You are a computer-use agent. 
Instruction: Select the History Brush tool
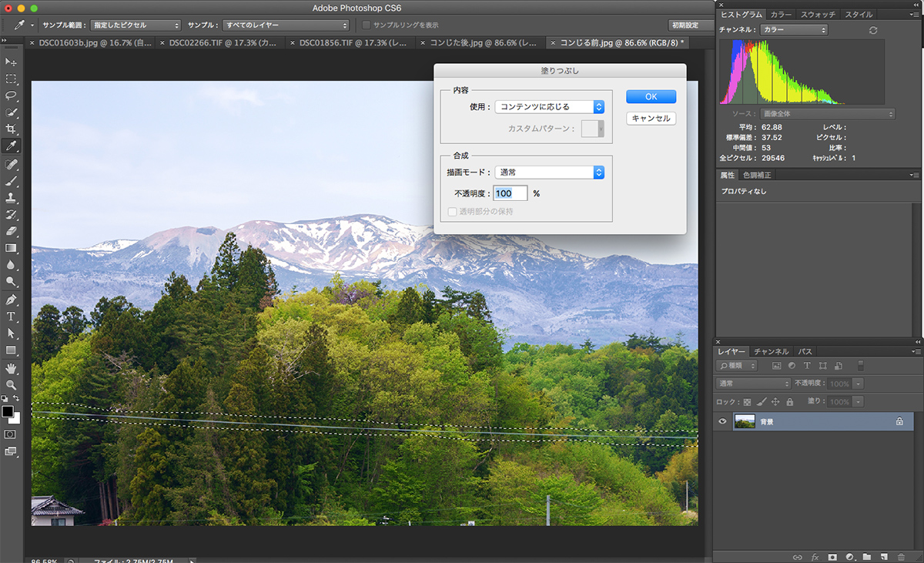click(11, 215)
